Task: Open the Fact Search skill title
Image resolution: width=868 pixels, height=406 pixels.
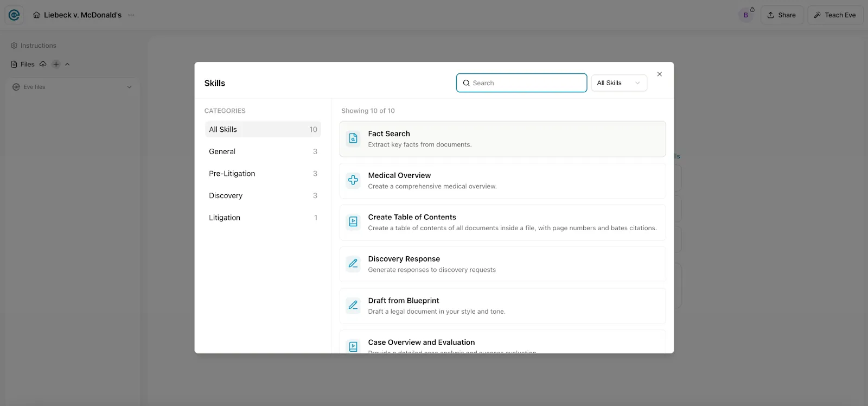Action: tap(389, 134)
